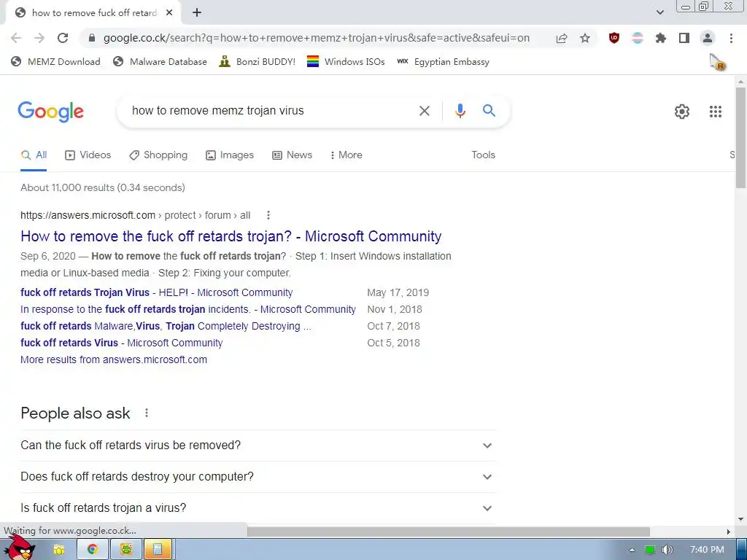This screenshot has height=560, width=747.
Task: Click the horizontal scrollbar thumb
Action: click(449, 532)
